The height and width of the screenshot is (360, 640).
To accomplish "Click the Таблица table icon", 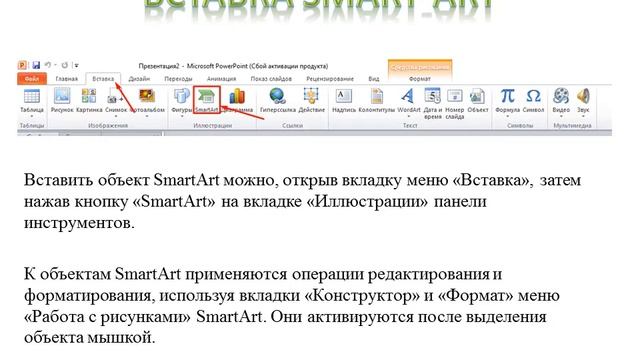I will point(31,96).
